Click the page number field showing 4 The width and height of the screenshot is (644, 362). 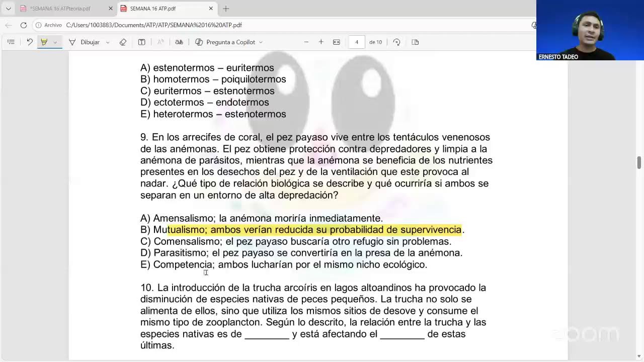click(357, 42)
